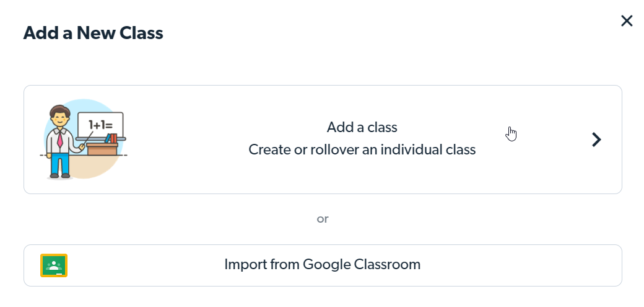
Task: Click "Create or rollover an individual class" text
Action: (x=362, y=149)
